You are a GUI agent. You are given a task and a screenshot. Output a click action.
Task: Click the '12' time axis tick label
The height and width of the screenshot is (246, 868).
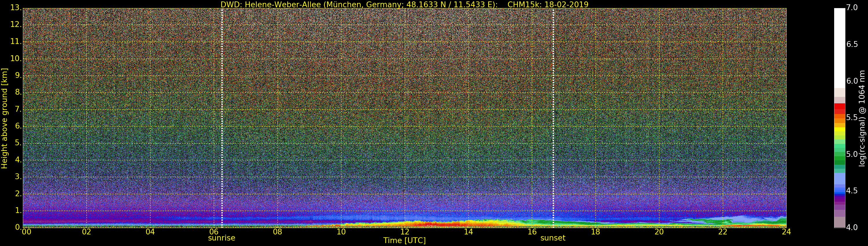(x=405, y=232)
